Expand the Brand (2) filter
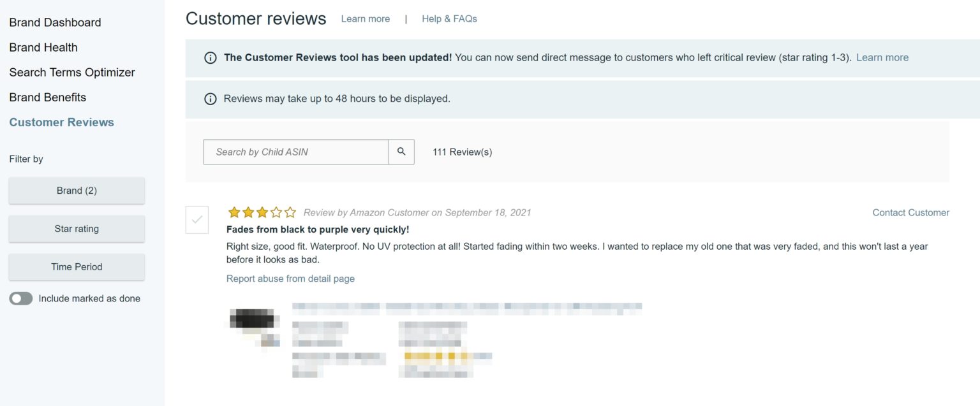The height and width of the screenshot is (406, 980). pyautogui.click(x=77, y=190)
